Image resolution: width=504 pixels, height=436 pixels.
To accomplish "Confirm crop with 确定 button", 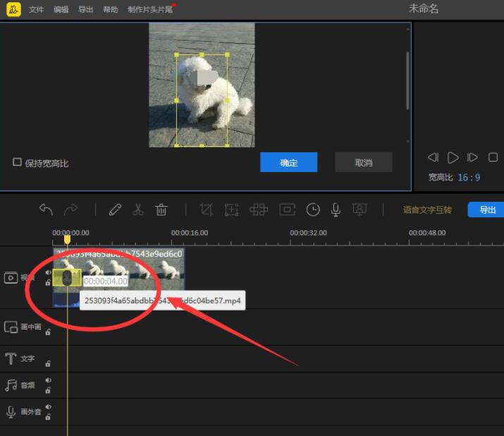I will coord(288,162).
